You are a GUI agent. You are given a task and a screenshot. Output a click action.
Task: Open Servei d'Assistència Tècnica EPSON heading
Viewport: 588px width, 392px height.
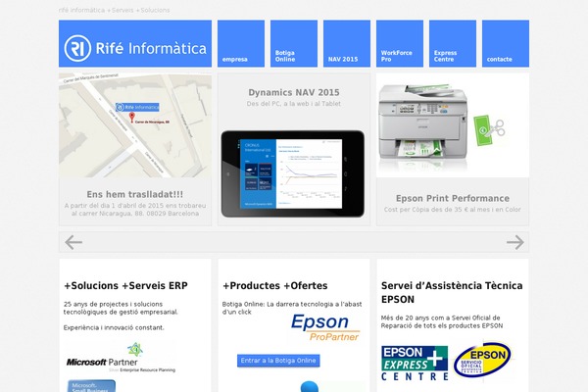pyautogui.click(x=452, y=293)
